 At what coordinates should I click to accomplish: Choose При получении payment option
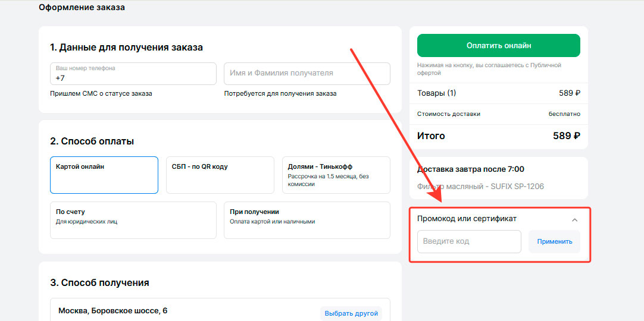pyautogui.click(x=307, y=220)
